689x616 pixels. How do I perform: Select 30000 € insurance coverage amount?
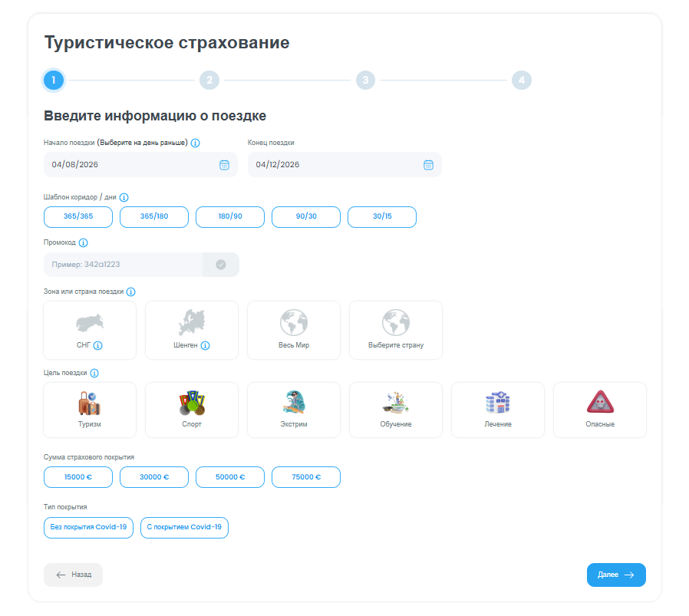153,477
